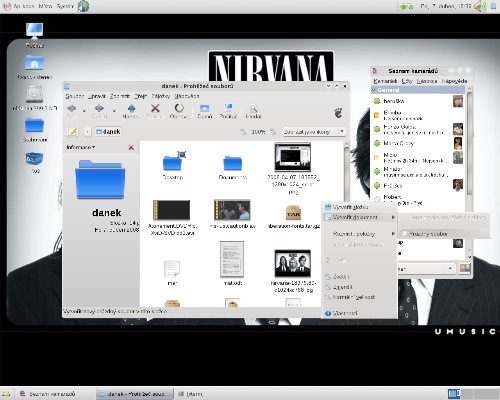Toggle text location bar with pencil button
500x400 pixels.
click(73, 132)
